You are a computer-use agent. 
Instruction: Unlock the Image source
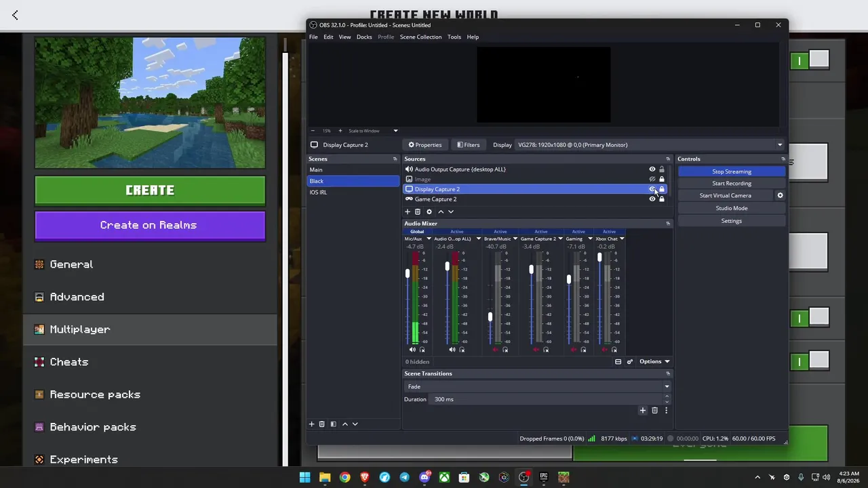[662, 180]
